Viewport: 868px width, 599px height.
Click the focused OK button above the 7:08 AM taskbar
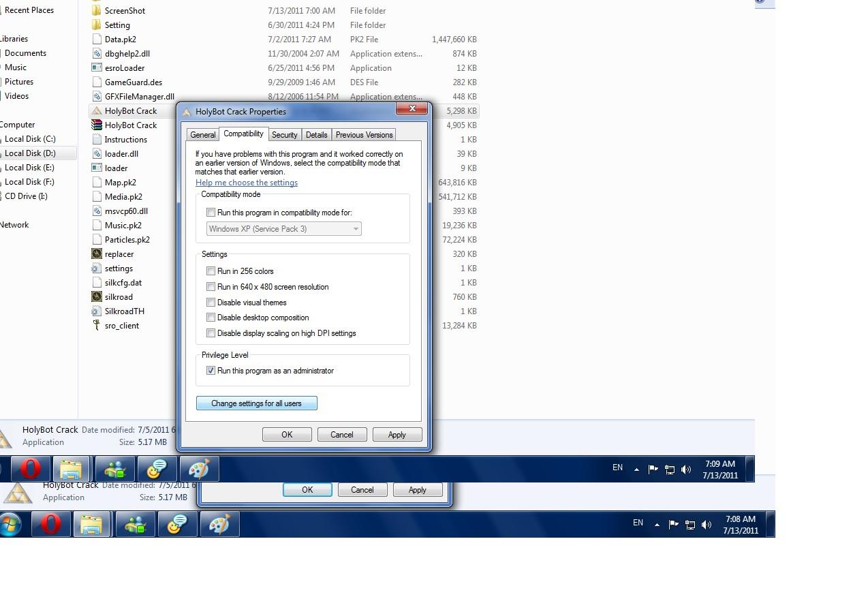coord(307,490)
